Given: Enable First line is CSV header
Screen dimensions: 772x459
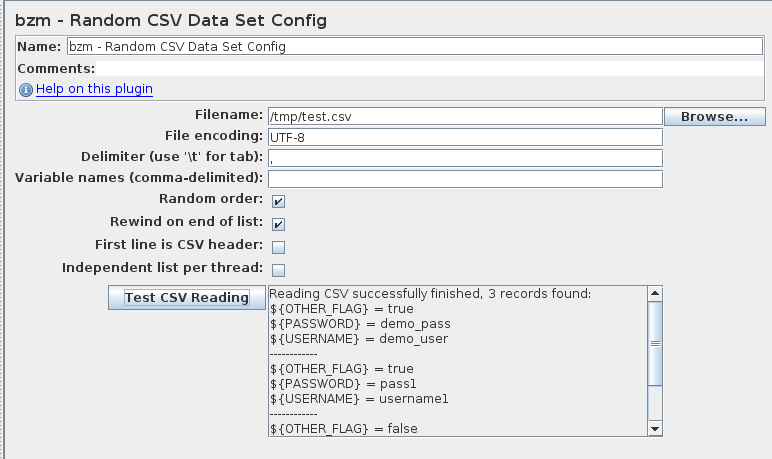Looking at the screenshot, I should coord(278,247).
